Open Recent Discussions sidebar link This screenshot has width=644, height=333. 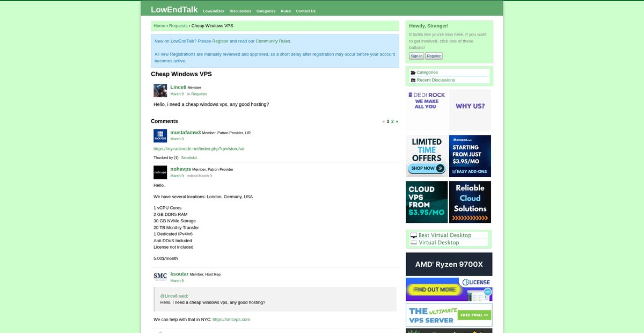click(436, 80)
